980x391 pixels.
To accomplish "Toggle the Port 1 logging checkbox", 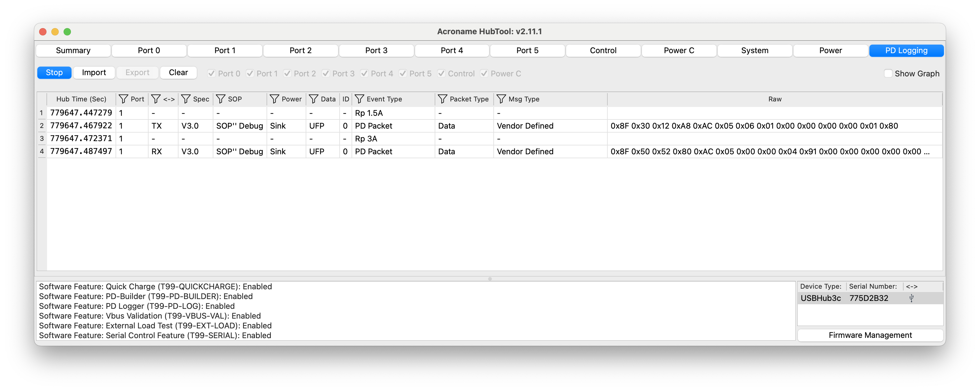I will 250,73.
